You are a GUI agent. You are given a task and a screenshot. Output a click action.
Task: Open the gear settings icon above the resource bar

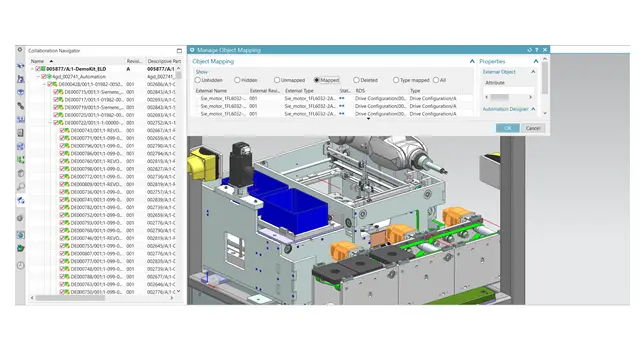20,50
